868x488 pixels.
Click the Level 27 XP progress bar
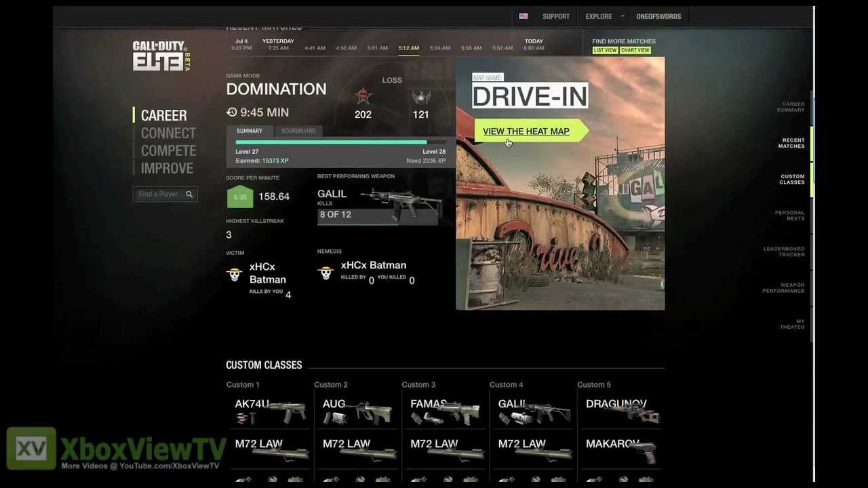tap(340, 142)
